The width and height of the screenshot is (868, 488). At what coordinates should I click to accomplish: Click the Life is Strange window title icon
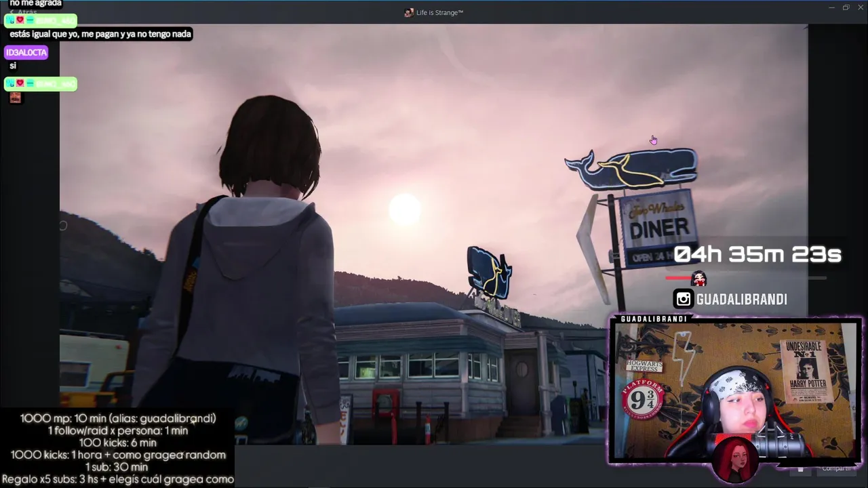coord(408,12)
